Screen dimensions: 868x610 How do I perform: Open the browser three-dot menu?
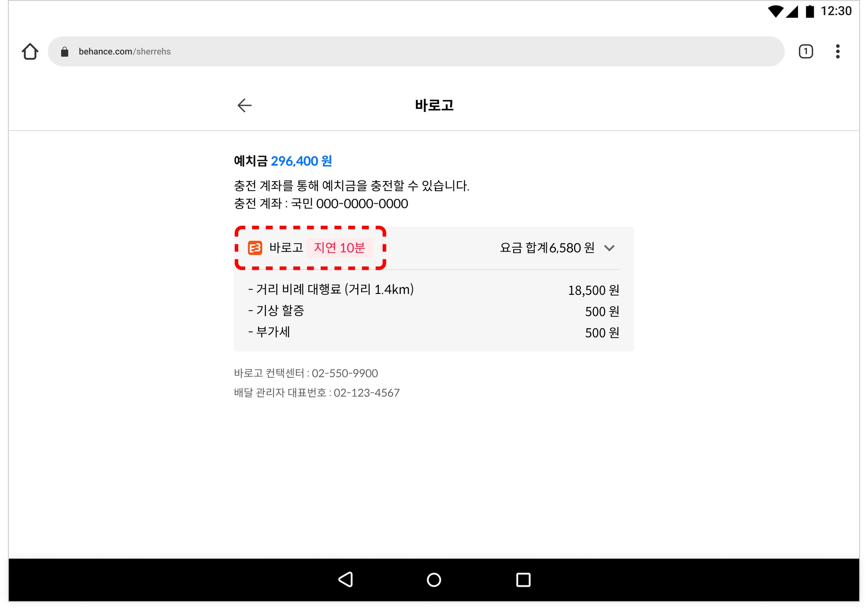click(837, 51)
